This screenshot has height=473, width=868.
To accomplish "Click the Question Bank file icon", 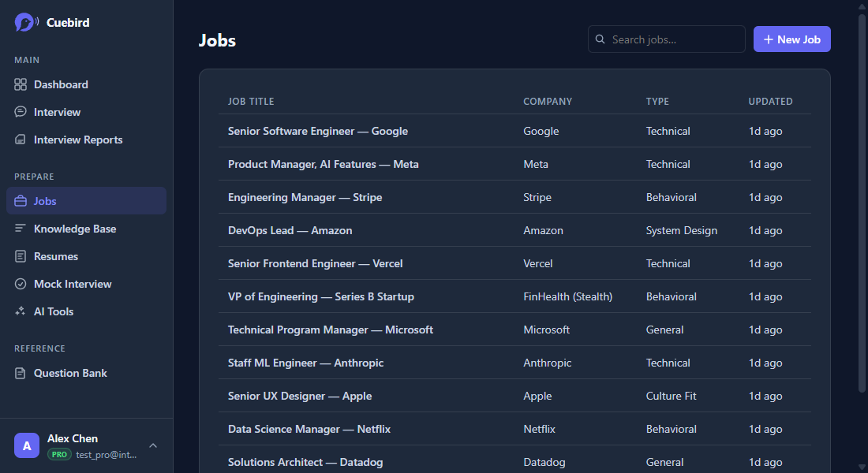I will [21, 373].
